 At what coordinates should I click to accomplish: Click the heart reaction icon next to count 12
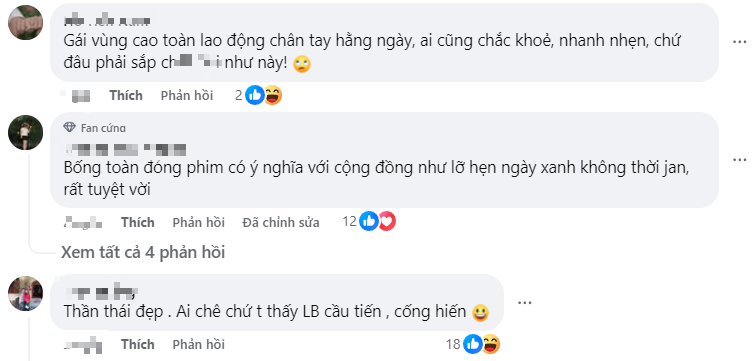(387, 221)
